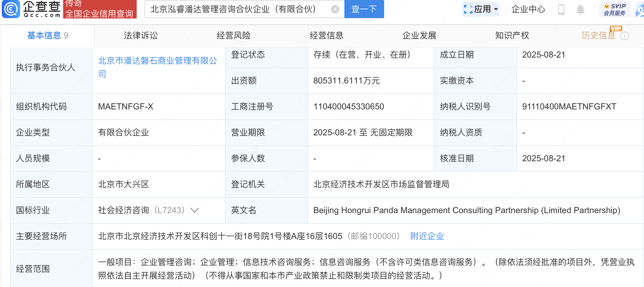
Task: Open 企业中心 in the header
Action: [528, 9]
